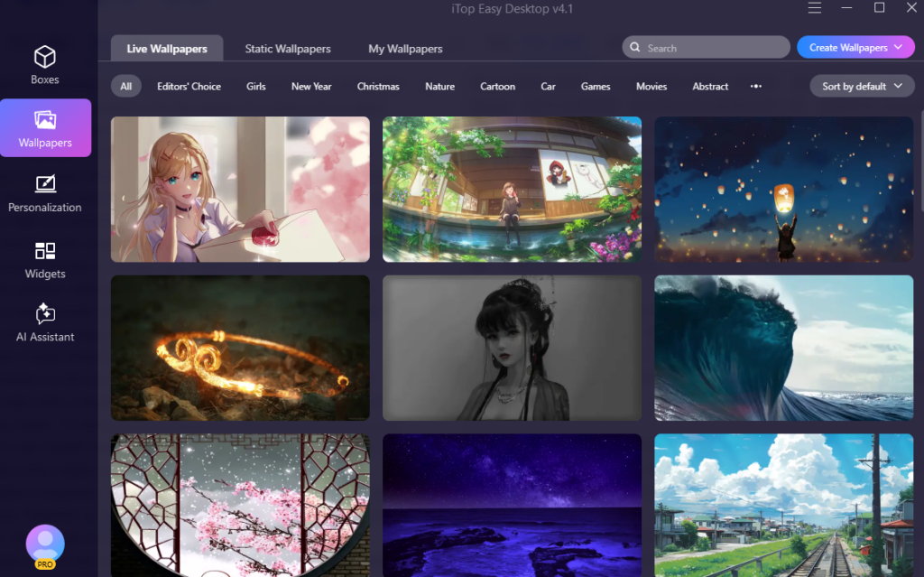Switch to the Static Wallpapers tab
This screenshot has width=924, height=577.
pyautogui.click(x=288, y=49)
